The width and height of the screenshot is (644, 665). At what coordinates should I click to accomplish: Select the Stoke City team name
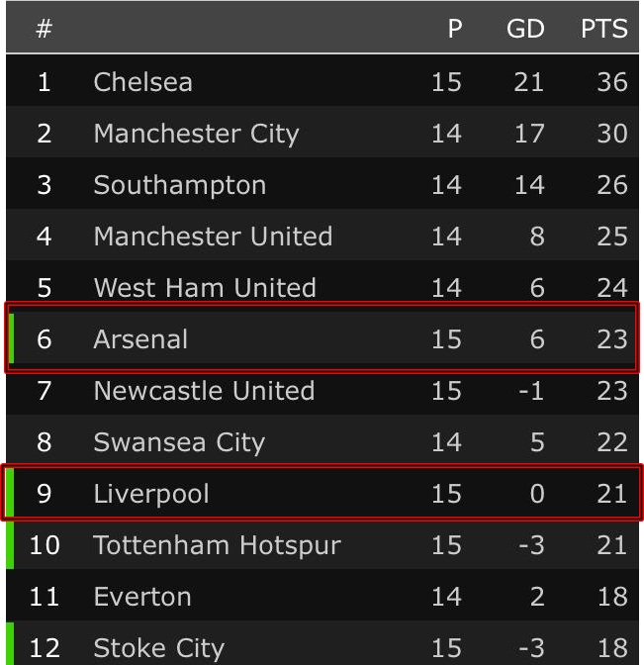point(158,648)
